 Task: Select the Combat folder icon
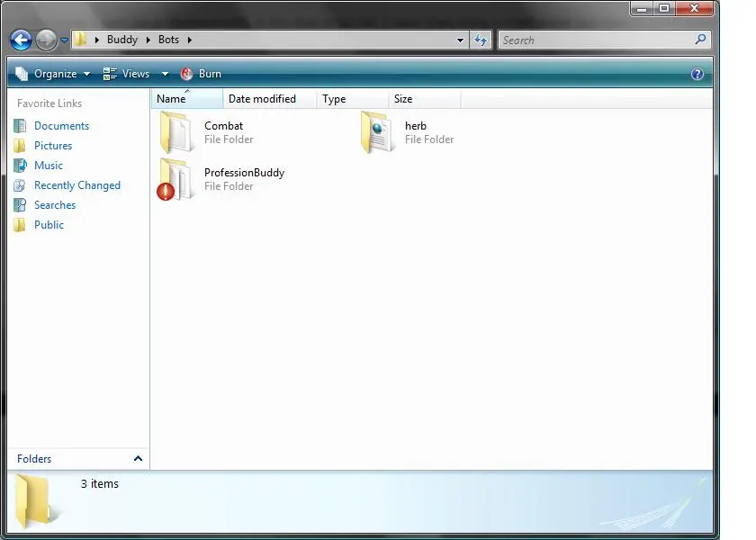176,132
